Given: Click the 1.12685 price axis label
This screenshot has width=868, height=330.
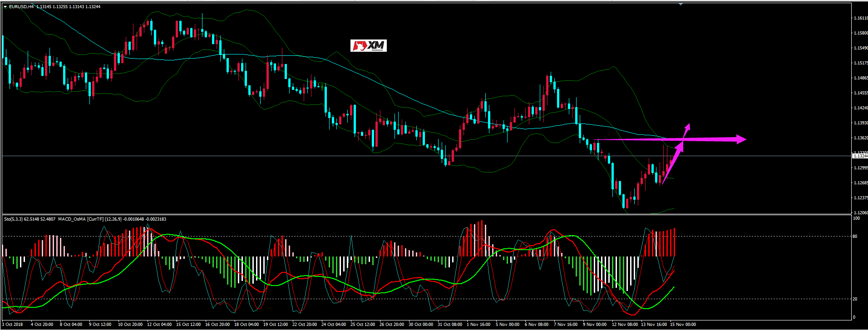Looking at the screenshot, I should point(861,183).
